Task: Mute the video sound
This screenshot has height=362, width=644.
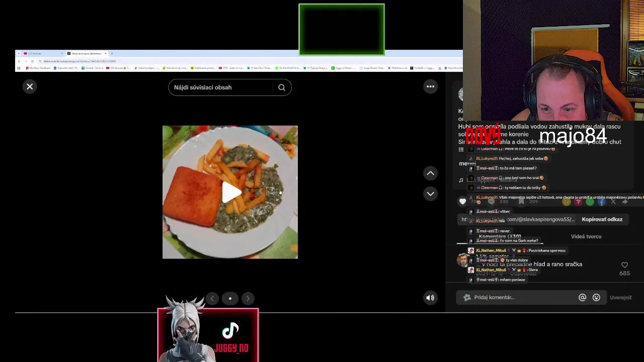Action: 430,298
